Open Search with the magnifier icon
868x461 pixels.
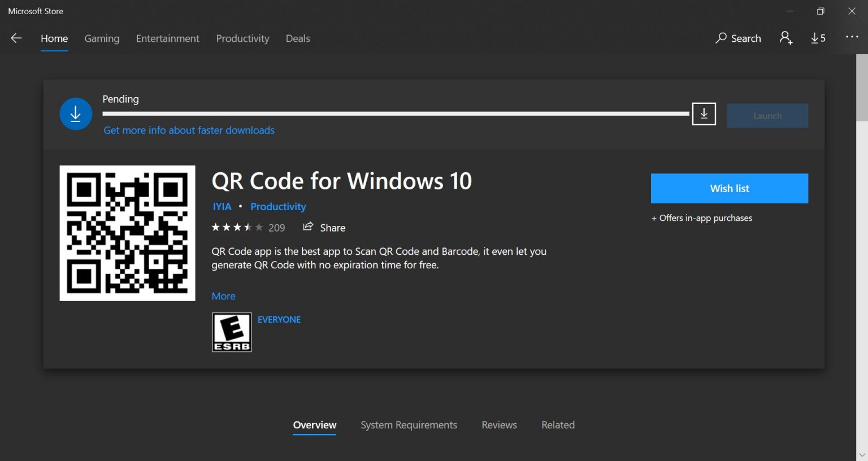click(721, 38)
